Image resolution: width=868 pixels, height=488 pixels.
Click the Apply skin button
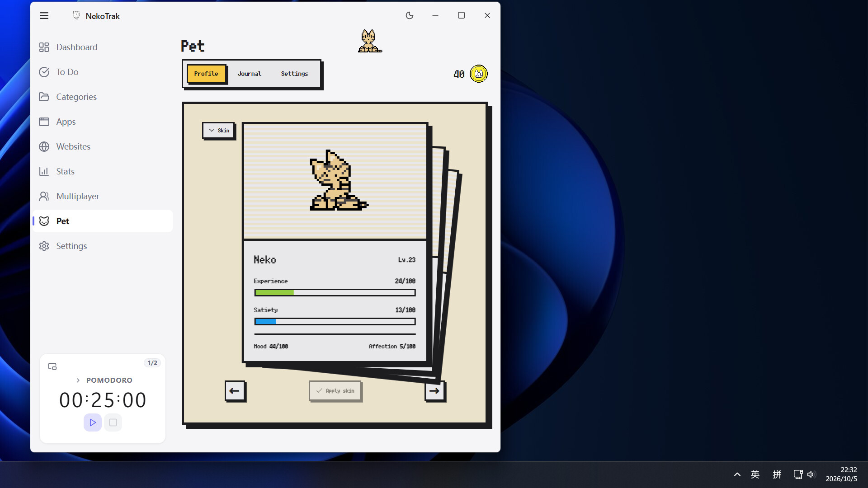pyautogui.click(x=335, y=391)
